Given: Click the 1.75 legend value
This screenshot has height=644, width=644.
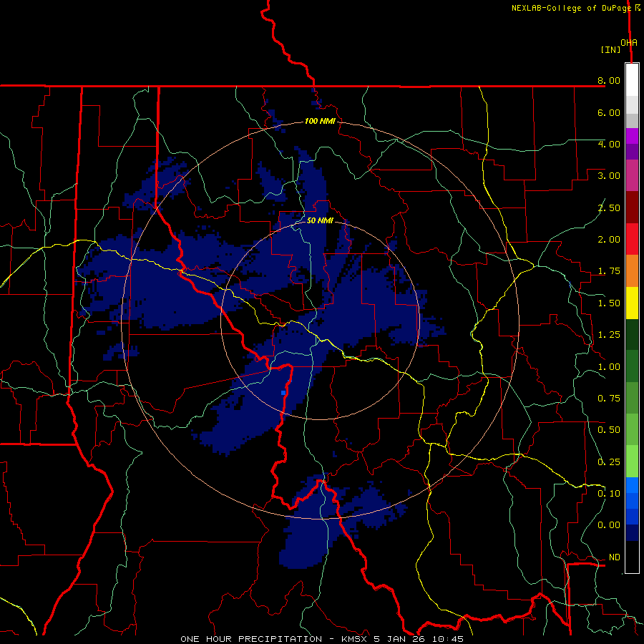Looking at the screenshot, I should pyautogui.click(x=609, y=271).
